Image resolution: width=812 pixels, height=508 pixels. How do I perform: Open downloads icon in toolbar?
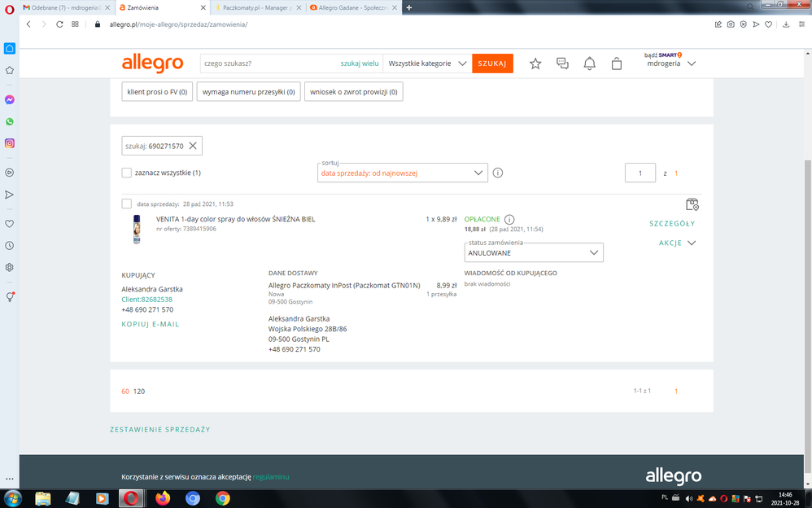786,24
